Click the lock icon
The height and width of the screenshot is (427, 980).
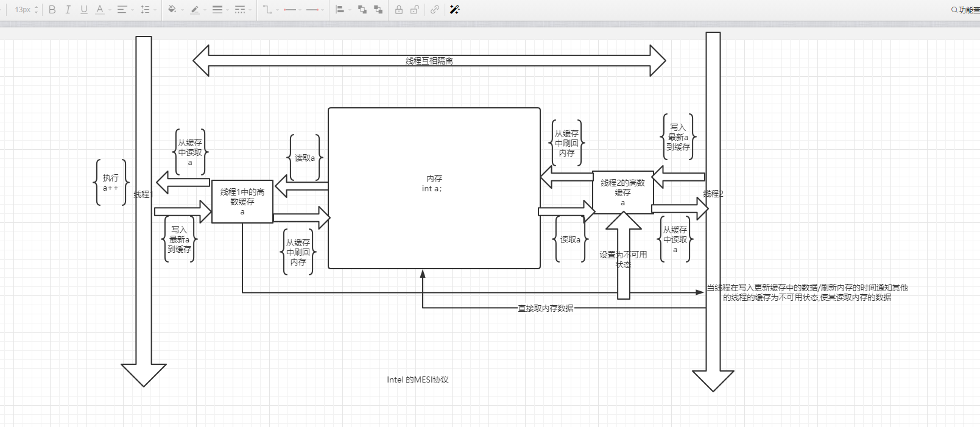tap(398, 10)
